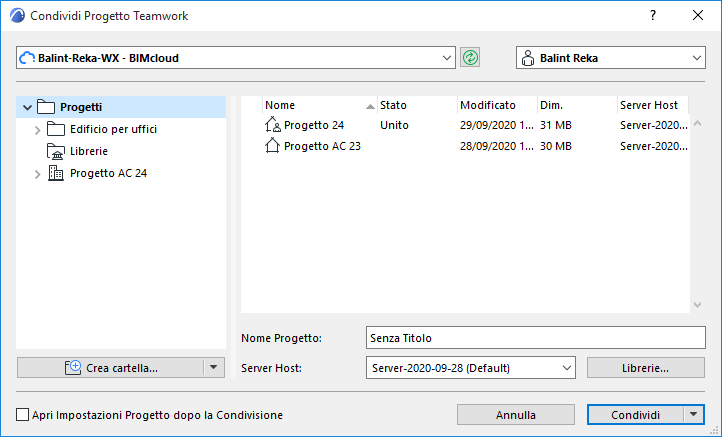Expand the Edificio per uffici tree node
The image size is (722, 437).
38,129
